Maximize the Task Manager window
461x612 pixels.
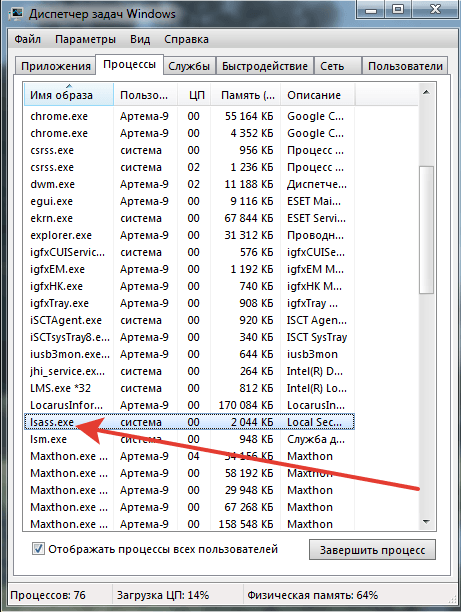tap(398, 9)
